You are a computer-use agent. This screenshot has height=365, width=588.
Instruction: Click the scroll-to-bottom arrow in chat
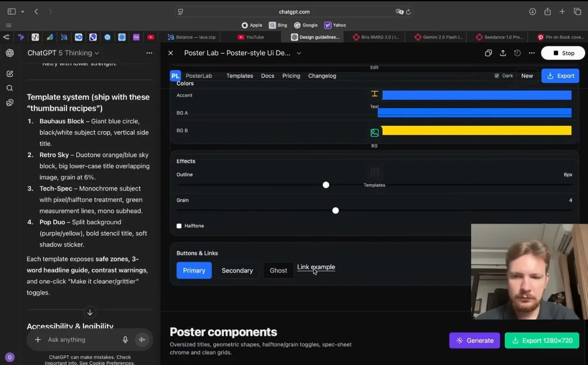pos(90,313)
